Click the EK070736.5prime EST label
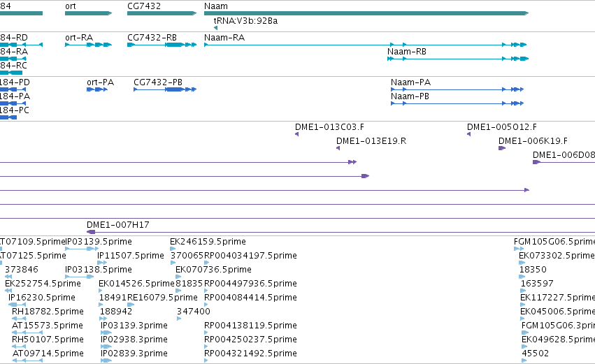This screenshot has width=595, height=364. pos(213,270)
